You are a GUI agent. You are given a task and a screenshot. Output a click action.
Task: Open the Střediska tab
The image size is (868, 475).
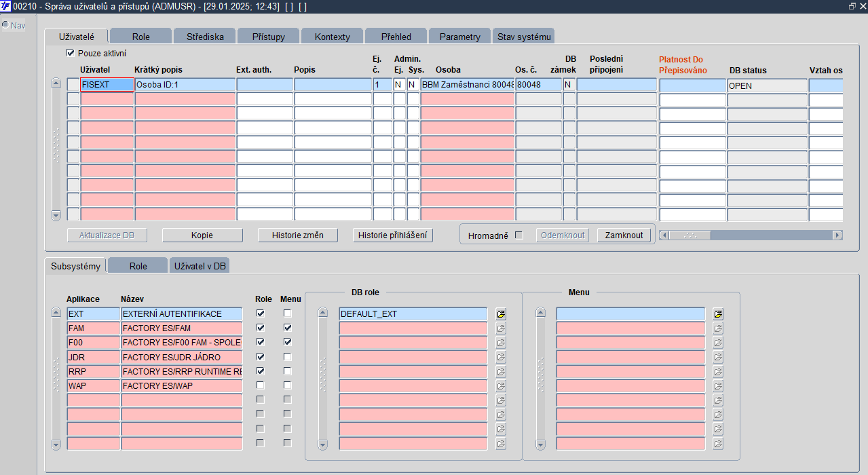205,37
